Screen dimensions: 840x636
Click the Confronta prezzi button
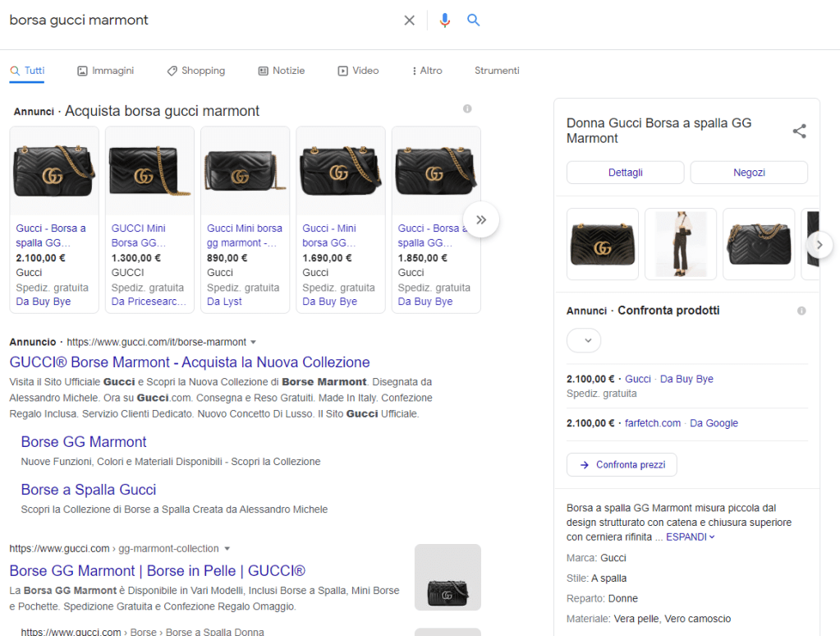pyautogui.click(x=622, y=464)
